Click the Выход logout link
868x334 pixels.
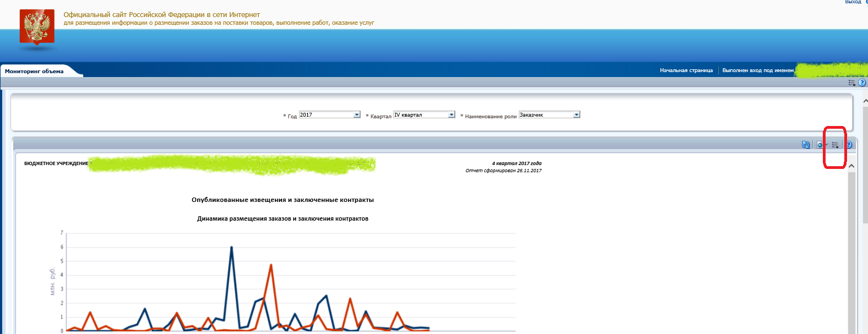pyautogui.click(x=853, y=2)
